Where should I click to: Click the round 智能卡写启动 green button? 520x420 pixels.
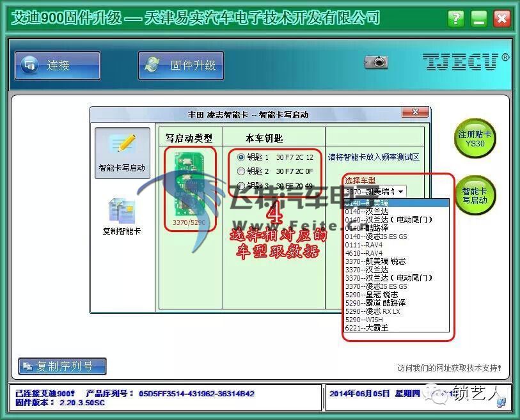475,196
